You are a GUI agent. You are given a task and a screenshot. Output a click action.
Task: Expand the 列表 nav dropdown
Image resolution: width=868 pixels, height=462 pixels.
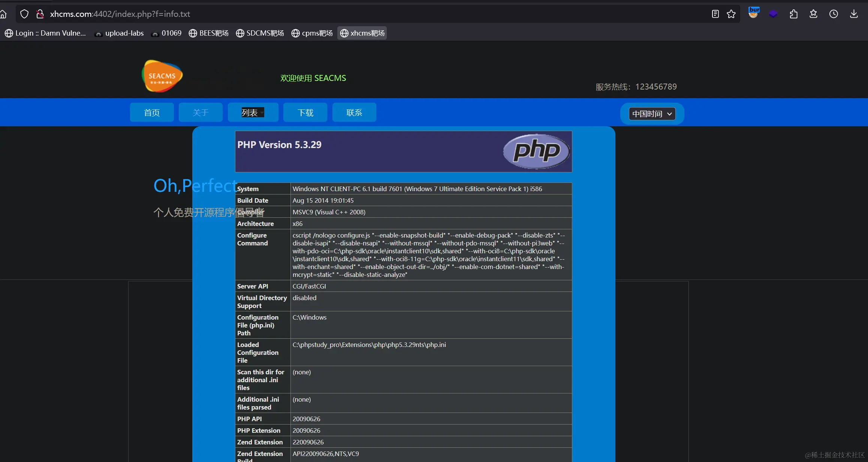(x=253, y=112)
